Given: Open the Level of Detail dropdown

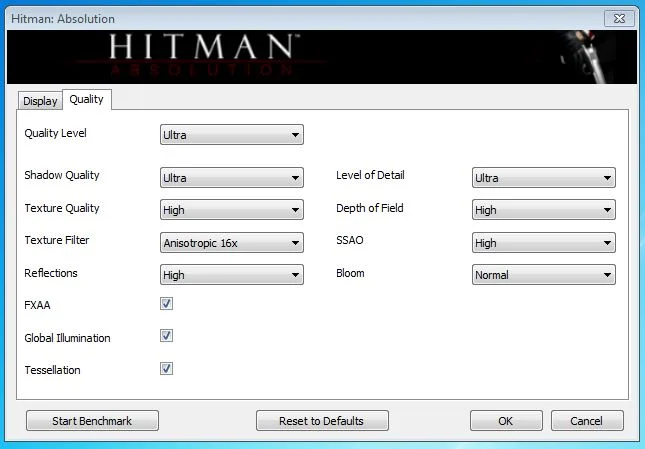Looking at the screenshot, I should (x=543, y=178).
